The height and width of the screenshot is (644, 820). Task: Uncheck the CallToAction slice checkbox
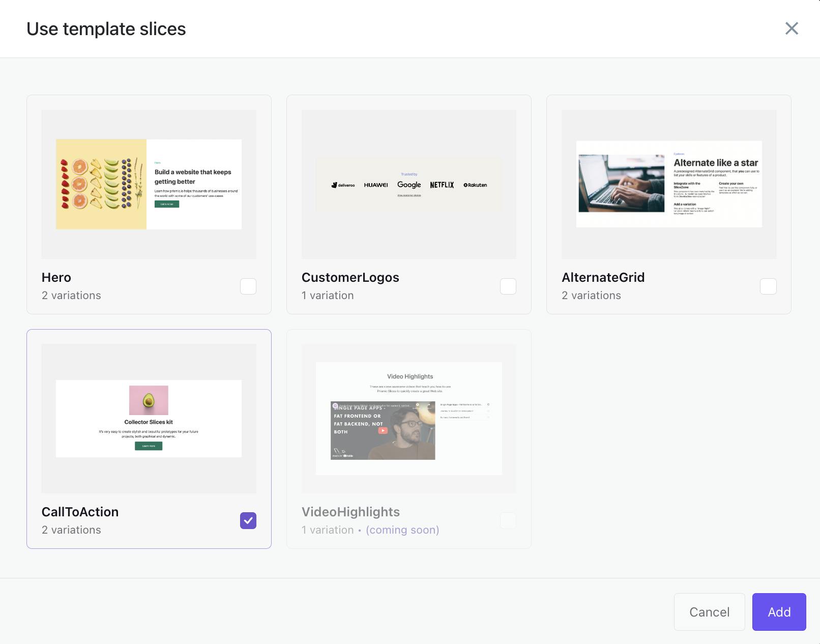tap(248, 520)
